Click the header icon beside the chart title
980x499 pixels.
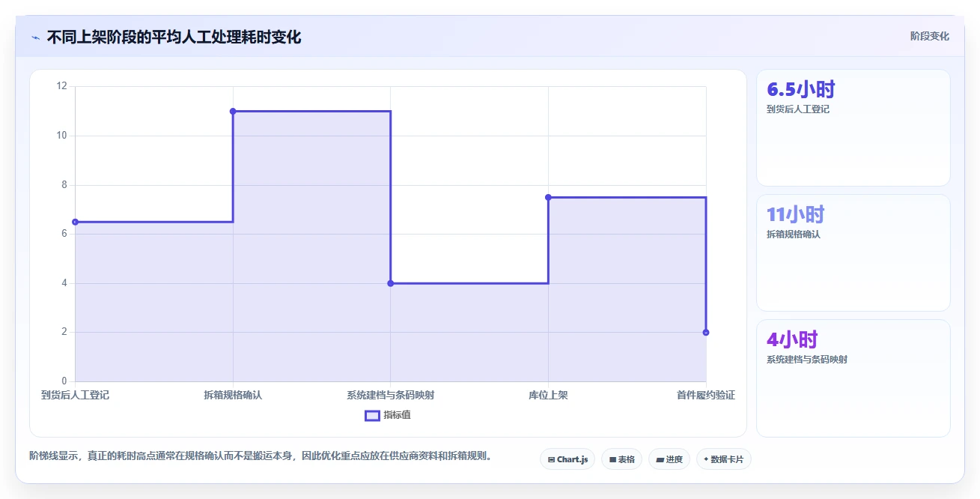(x=35, y=37)
